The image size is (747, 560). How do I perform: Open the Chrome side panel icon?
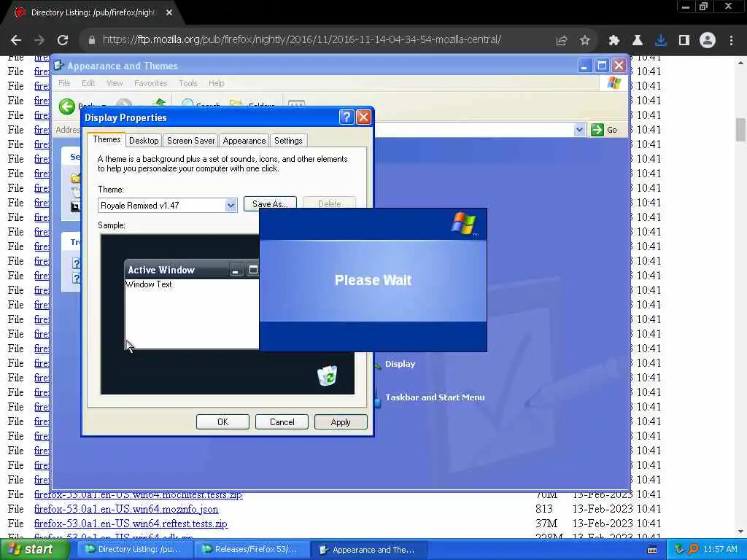click(684, 41)
